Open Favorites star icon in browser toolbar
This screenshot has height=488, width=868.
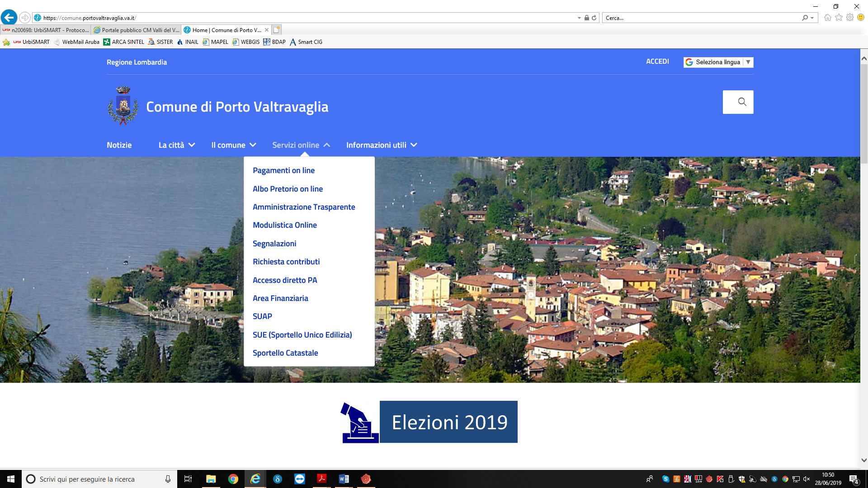click(x=839, y=18)
